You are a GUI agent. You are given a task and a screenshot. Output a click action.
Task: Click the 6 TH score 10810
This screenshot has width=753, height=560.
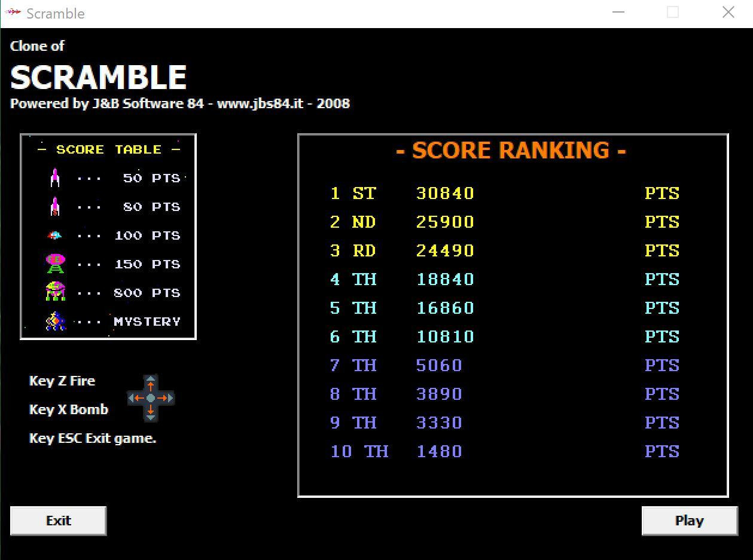[x=445, y=336]
